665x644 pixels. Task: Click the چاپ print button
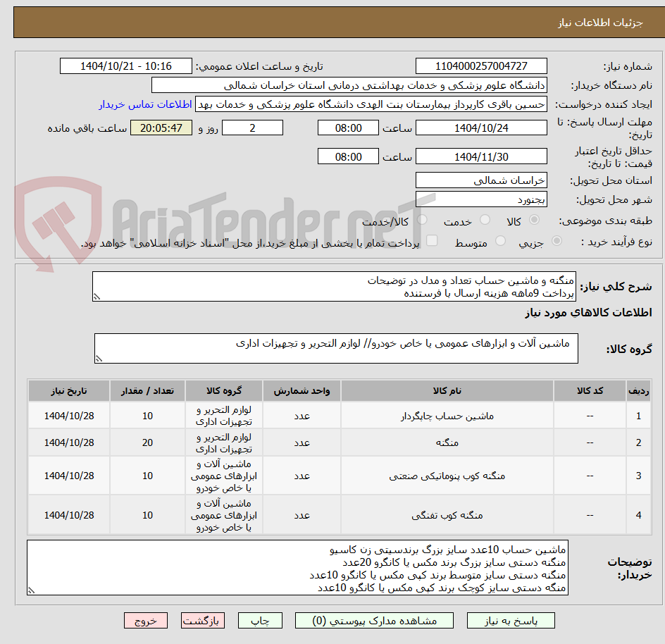coord(260,621)
